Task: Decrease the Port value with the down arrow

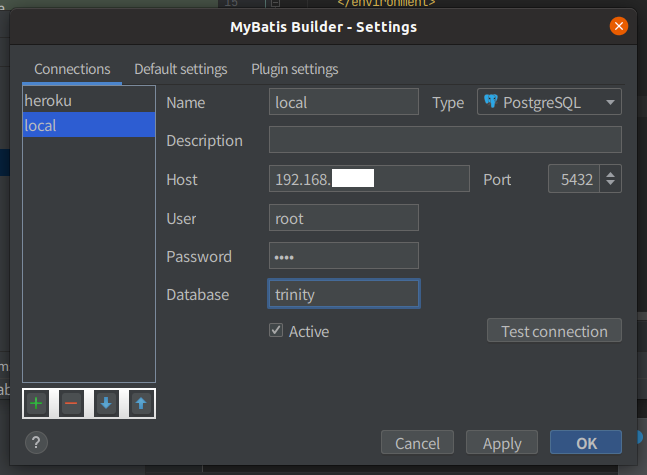Action: coord(610,182)
